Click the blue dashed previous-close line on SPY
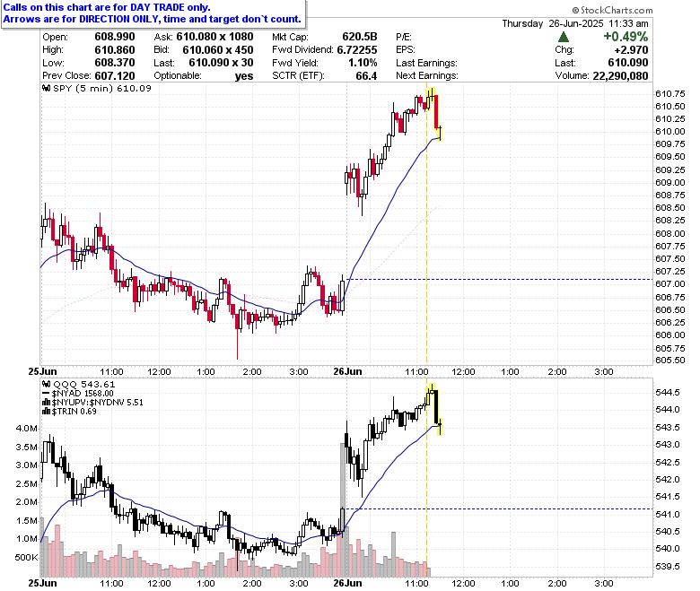The width and height of the screenshot is (700, 591). 500,280
